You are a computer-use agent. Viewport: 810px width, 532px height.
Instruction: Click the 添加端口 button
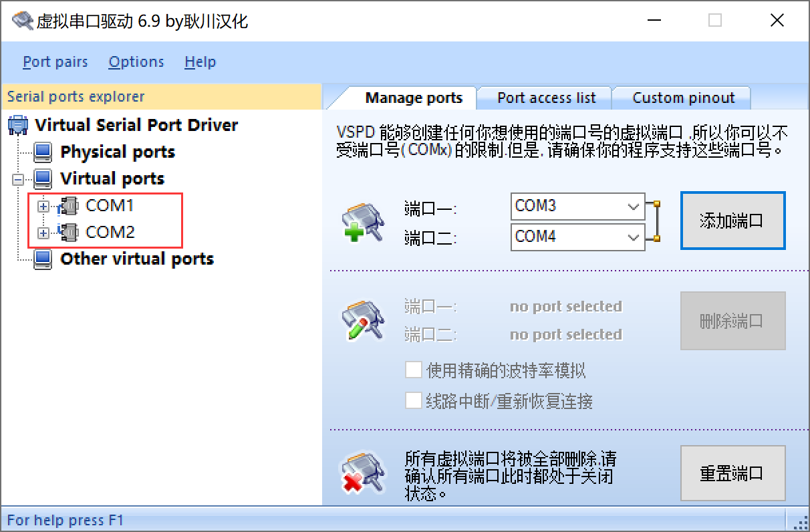tap(732, 221)
